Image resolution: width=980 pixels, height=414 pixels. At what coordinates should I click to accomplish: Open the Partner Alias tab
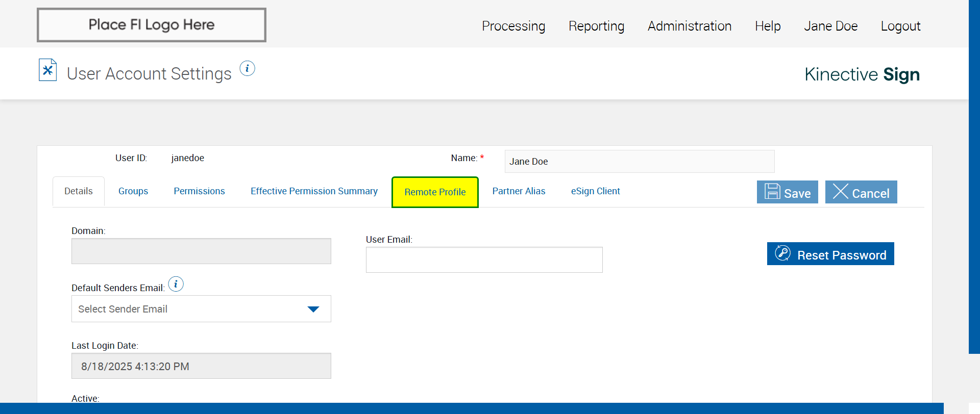(519, 191)
